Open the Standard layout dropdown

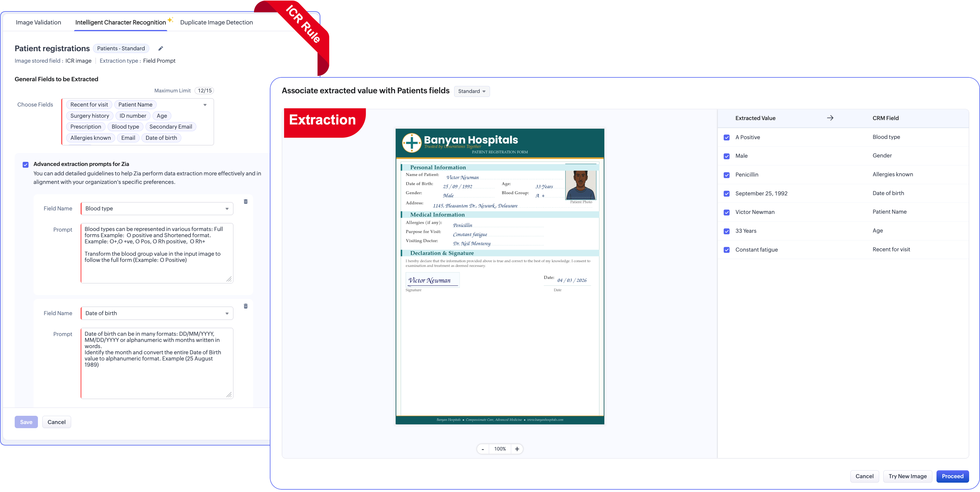pyautogui.click(x=472, y=92)
